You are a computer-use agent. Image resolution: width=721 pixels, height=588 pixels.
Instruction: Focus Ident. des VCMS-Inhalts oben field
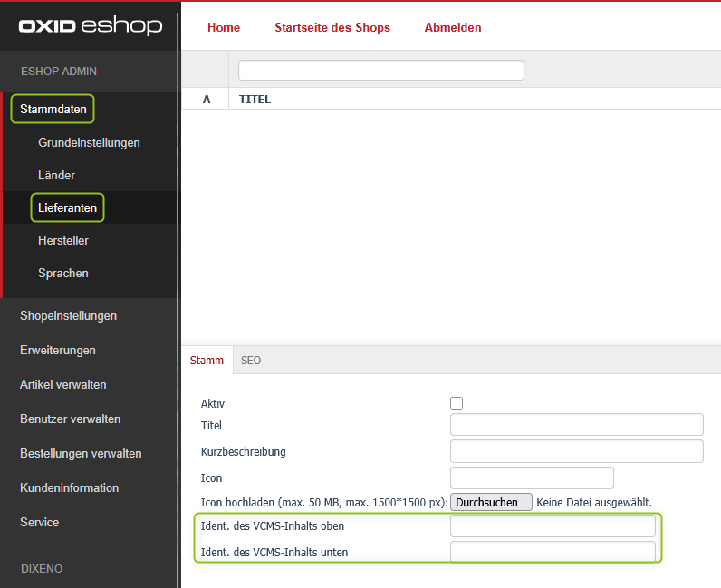click(x=553, y=525)
